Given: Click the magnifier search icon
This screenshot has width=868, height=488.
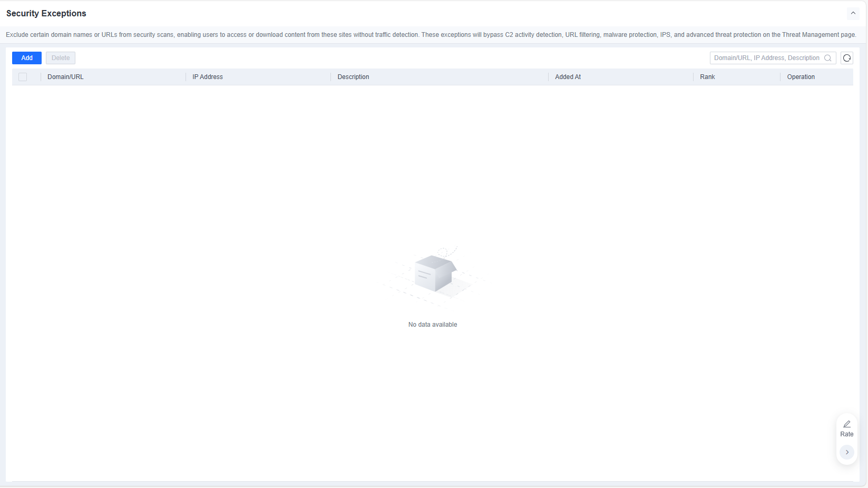Looking at the screenshot, I should tap(827, 58).
